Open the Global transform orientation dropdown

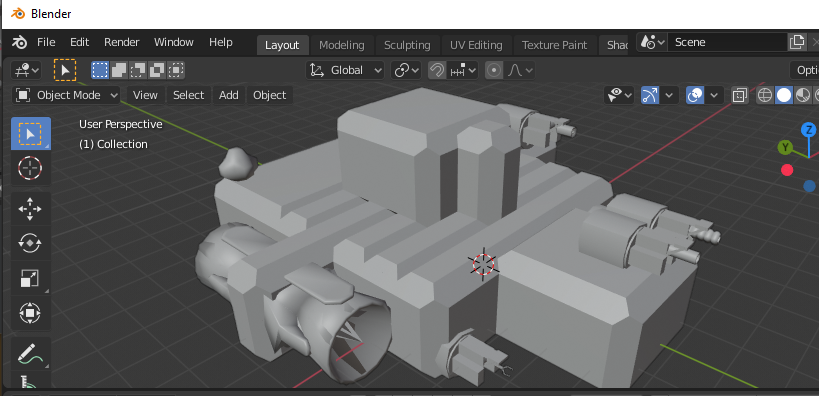pos(345,70)
